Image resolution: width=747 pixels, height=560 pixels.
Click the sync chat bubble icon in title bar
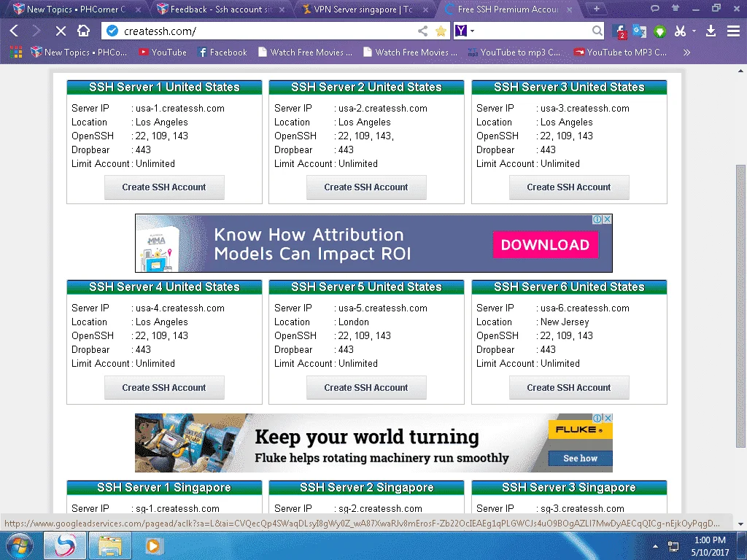(x=655, y=8)
